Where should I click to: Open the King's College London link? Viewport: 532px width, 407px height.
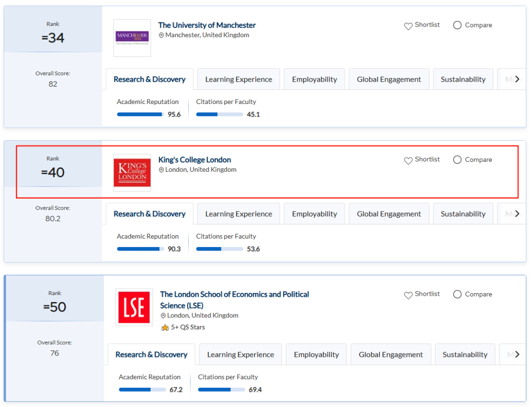195,160
